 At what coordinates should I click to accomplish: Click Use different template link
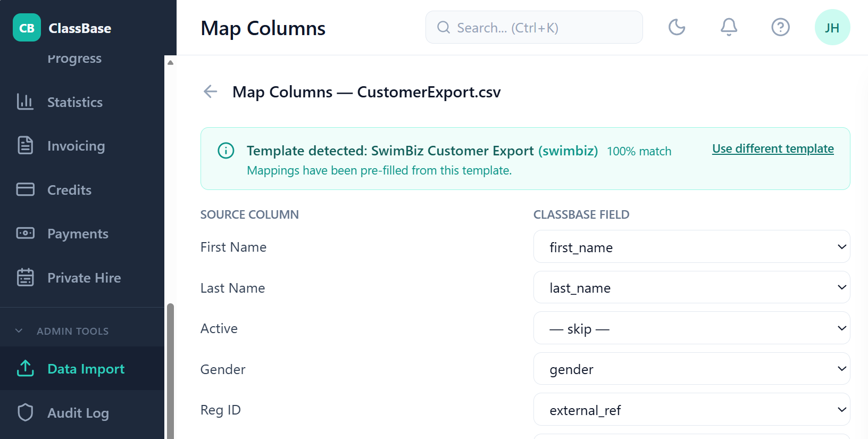773,149
